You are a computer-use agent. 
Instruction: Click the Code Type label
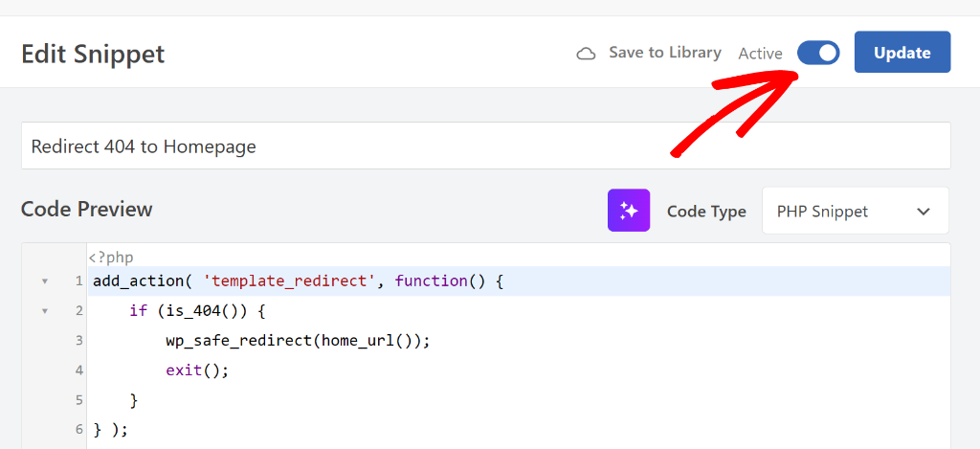(706, 212)
